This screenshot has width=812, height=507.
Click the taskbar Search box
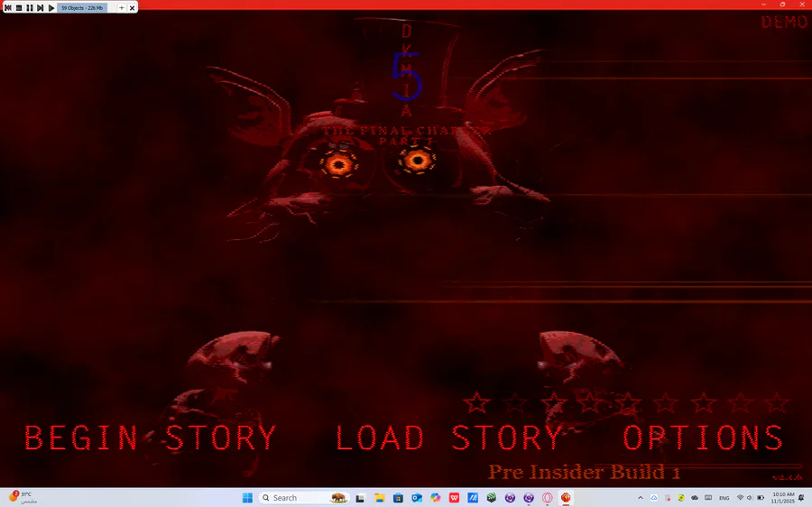click(304, 498)
